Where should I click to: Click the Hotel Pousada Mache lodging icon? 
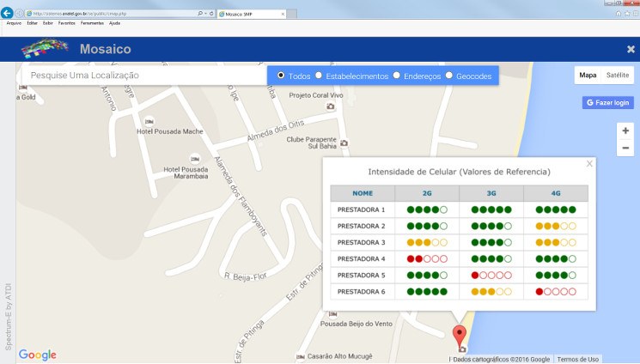[149, 121]
